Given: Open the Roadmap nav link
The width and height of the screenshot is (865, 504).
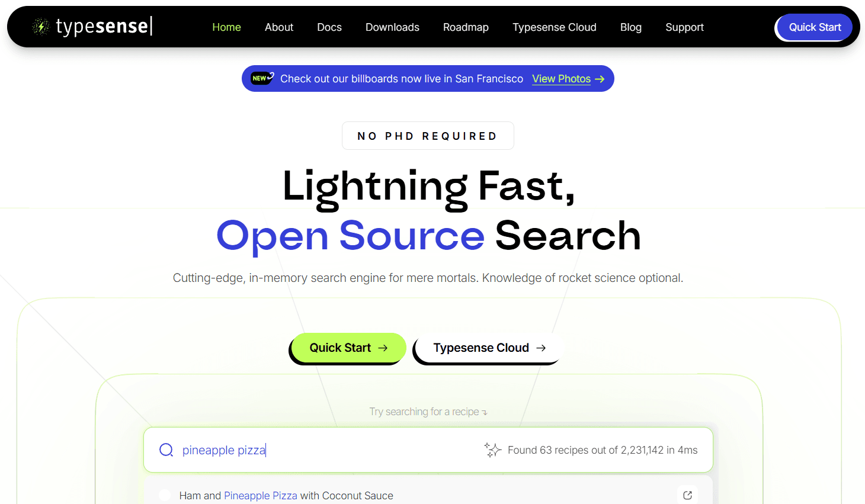Looking at the screenshot, I should tap(466, 27).
